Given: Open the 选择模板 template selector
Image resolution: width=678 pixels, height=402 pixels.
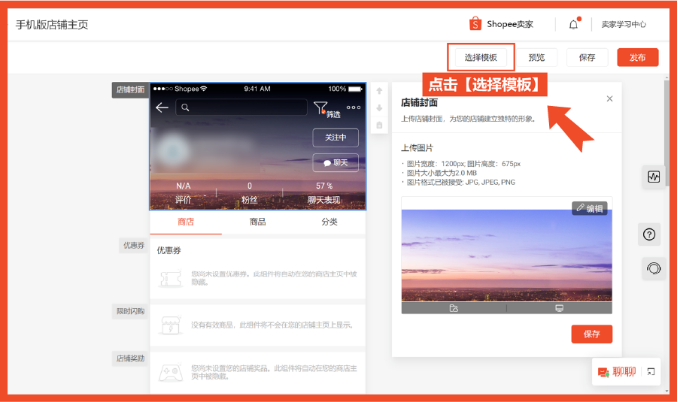Looking at the screenshot, I should [x=481, y=57].
